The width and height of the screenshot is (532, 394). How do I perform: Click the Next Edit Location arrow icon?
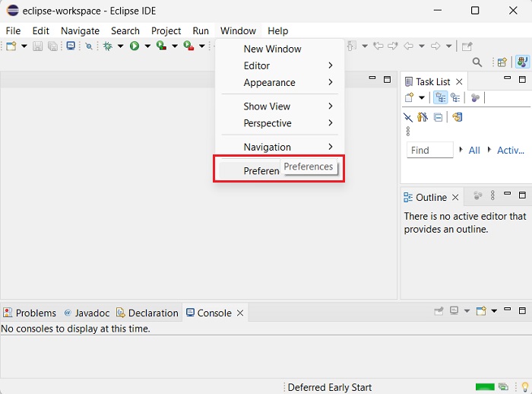393,46
